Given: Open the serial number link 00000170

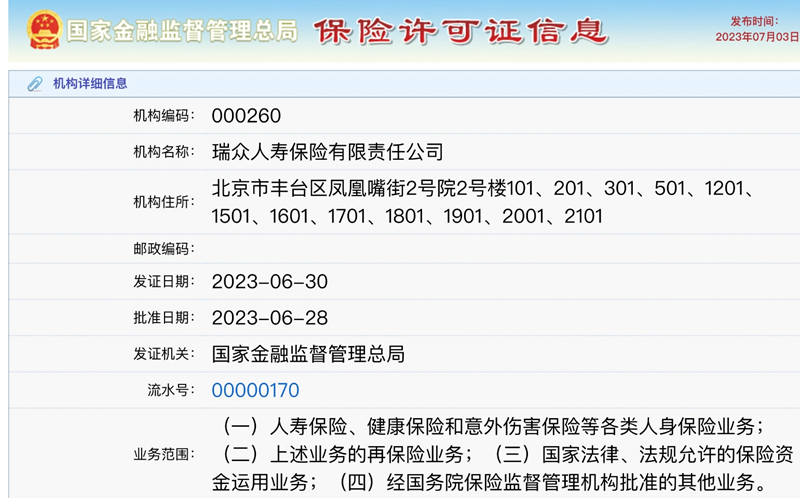Looking at the screenshot, I should tap(255, 390).
